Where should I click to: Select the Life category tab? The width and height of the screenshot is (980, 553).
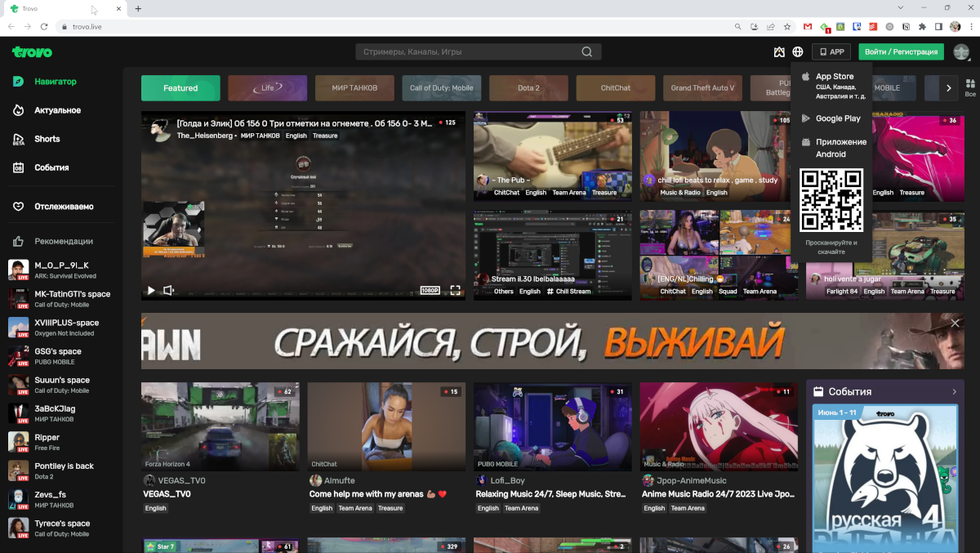tap(268, 88)
